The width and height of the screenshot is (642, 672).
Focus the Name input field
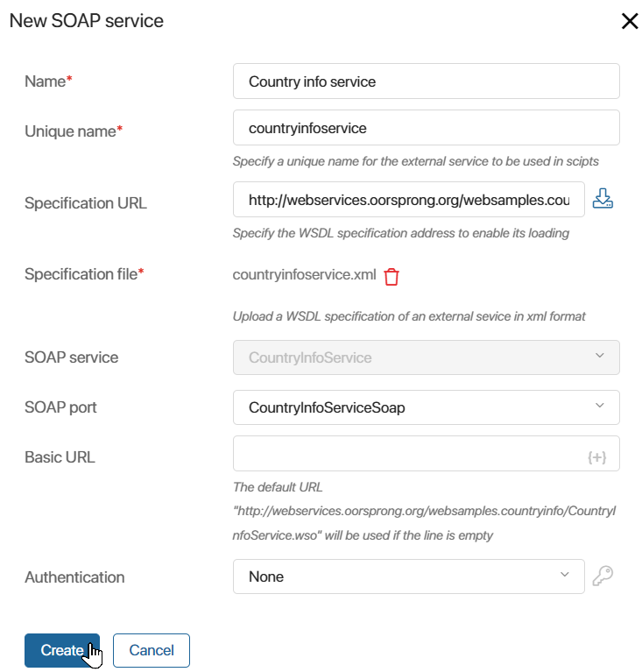click(x=426, y=81)
